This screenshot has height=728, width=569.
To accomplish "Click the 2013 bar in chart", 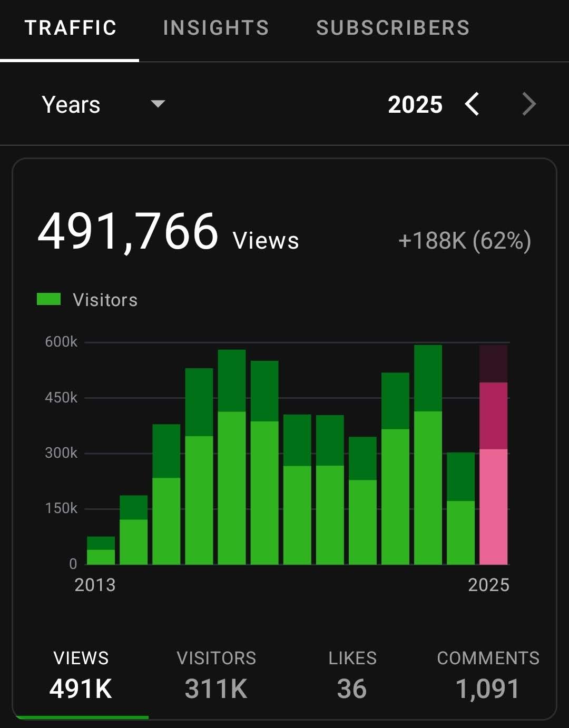I will 101,550.
